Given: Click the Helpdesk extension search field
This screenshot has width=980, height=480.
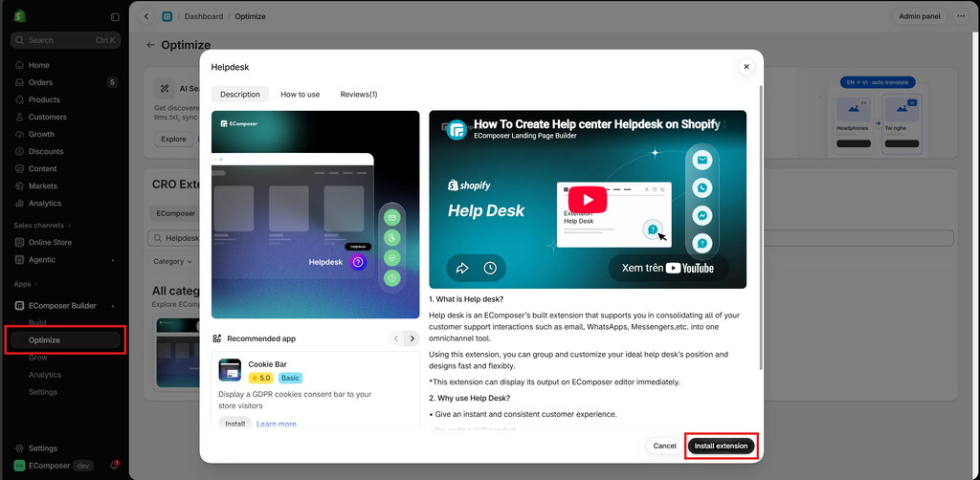Looking at the screenshot, I should [x=550, y=238].
